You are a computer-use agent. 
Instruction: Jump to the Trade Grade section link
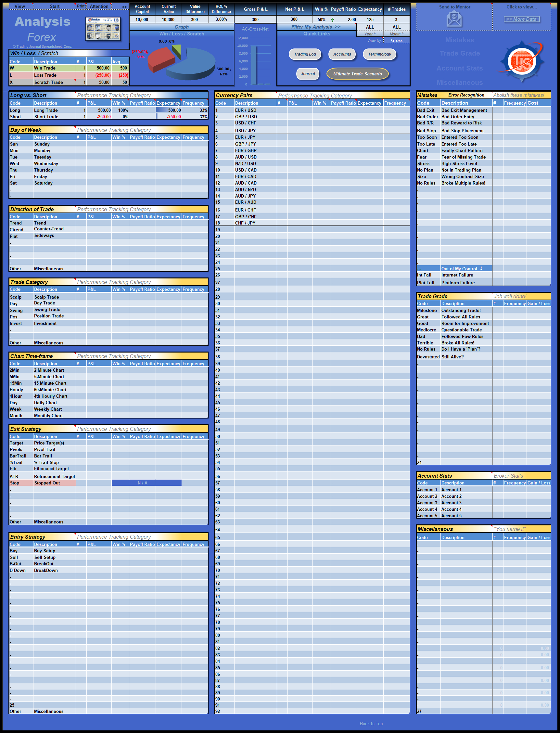[460, 53]
